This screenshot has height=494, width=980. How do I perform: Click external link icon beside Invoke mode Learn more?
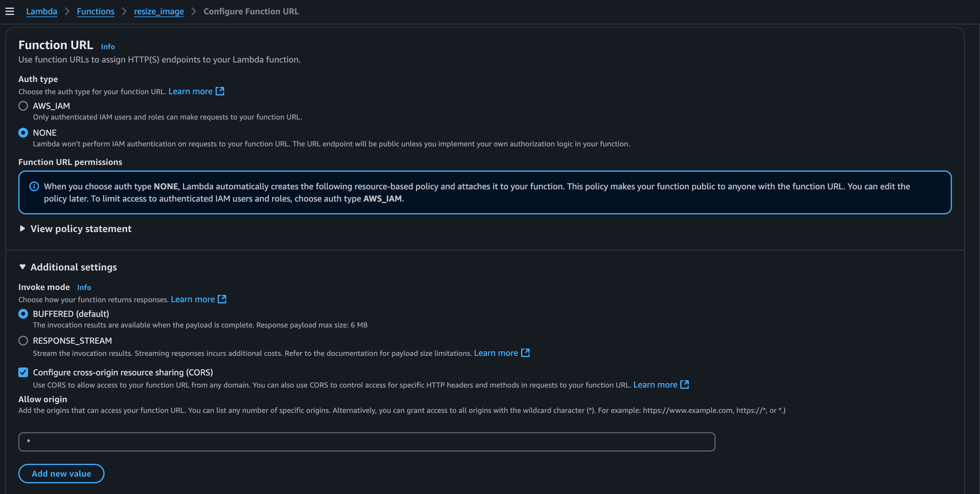tap(222, 299)
